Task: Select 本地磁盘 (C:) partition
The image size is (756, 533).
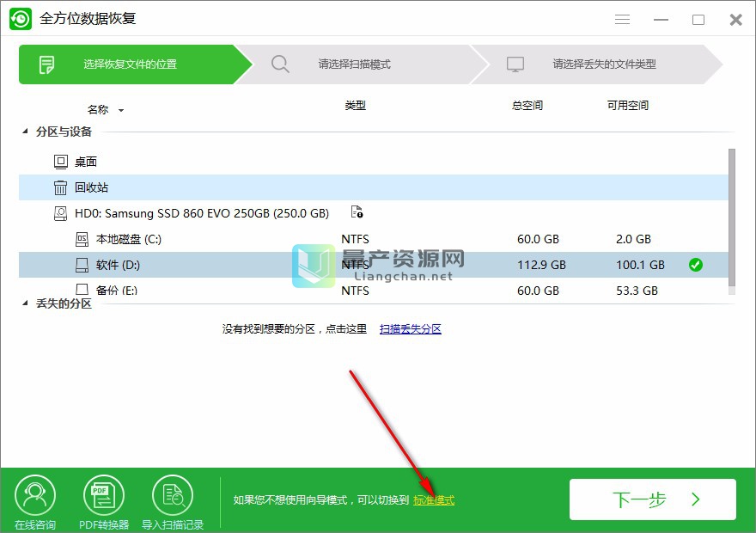Action: click(x=373, y=239)
